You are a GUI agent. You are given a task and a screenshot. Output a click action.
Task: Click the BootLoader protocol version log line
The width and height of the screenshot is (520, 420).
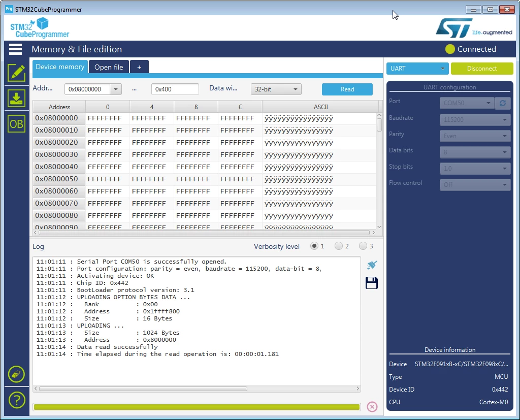[115, 290]
